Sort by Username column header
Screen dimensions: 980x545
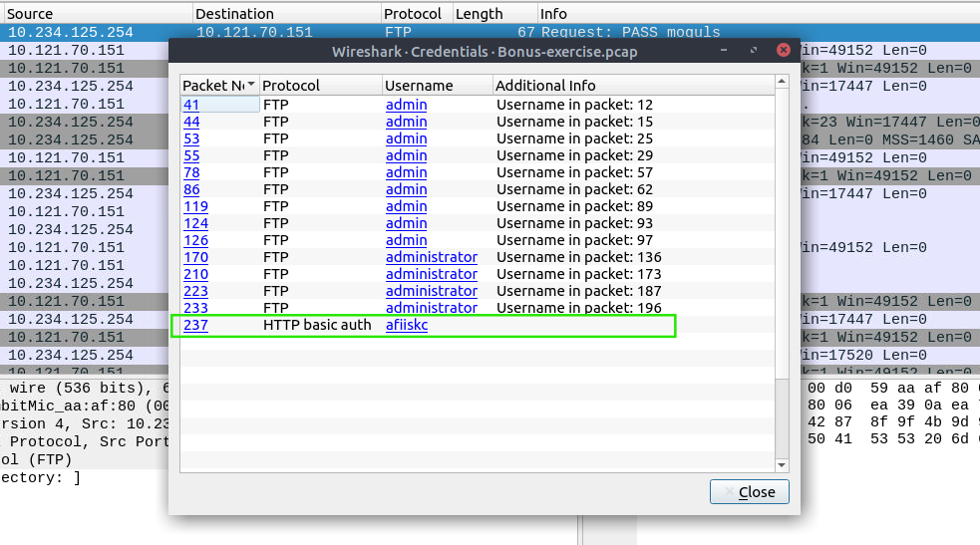coord(438,86)
